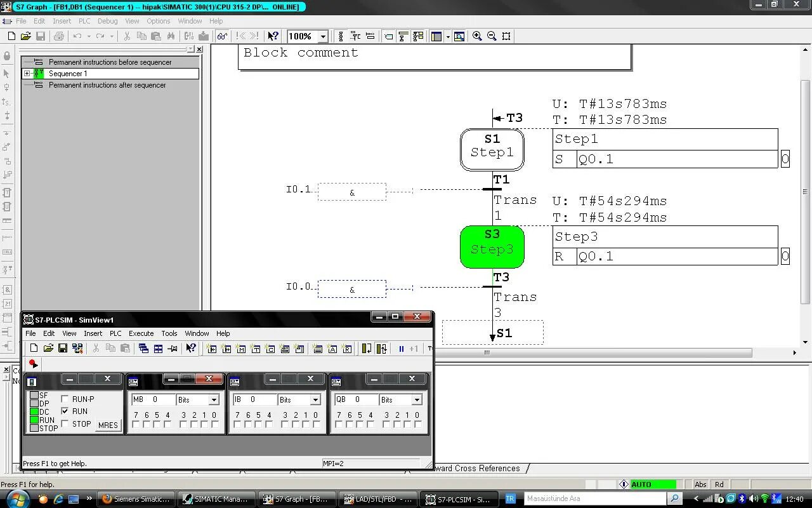Click the MRES button in CPU panel
Image resolution: width=812 pixels, height=508 pixels.
click(x=108, y=425)
